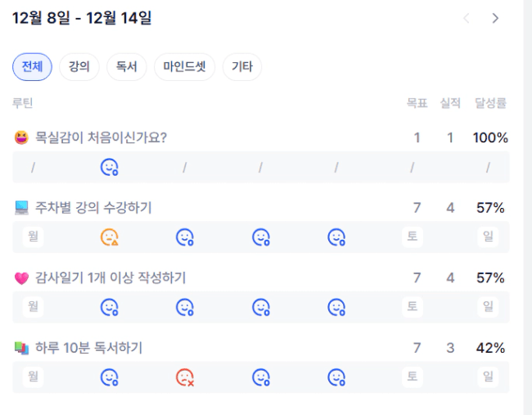This screenshot has height=415, width=532.
Task: Click the last blue smiley in 감사일기 row
Action: (x=336, y=308)
